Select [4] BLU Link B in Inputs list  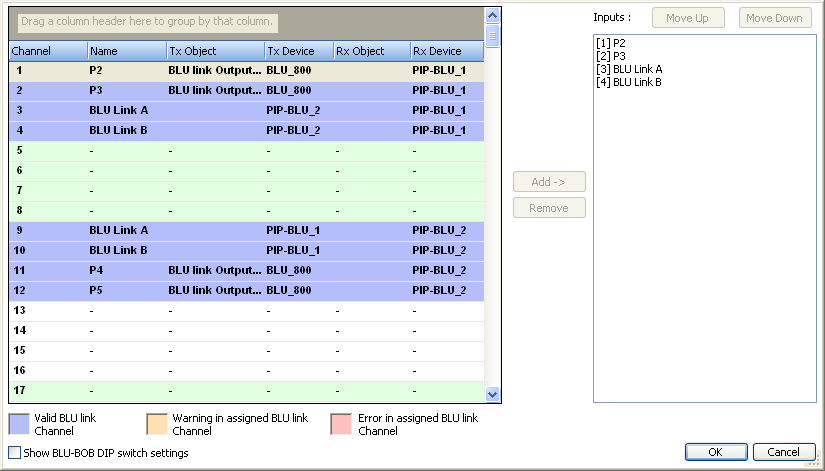629,82
